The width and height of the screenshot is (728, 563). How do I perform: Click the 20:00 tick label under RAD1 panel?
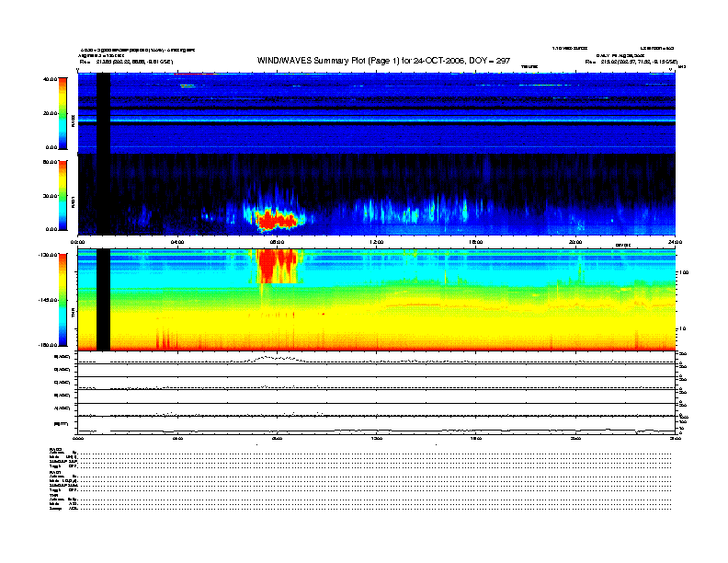(575, 242)
